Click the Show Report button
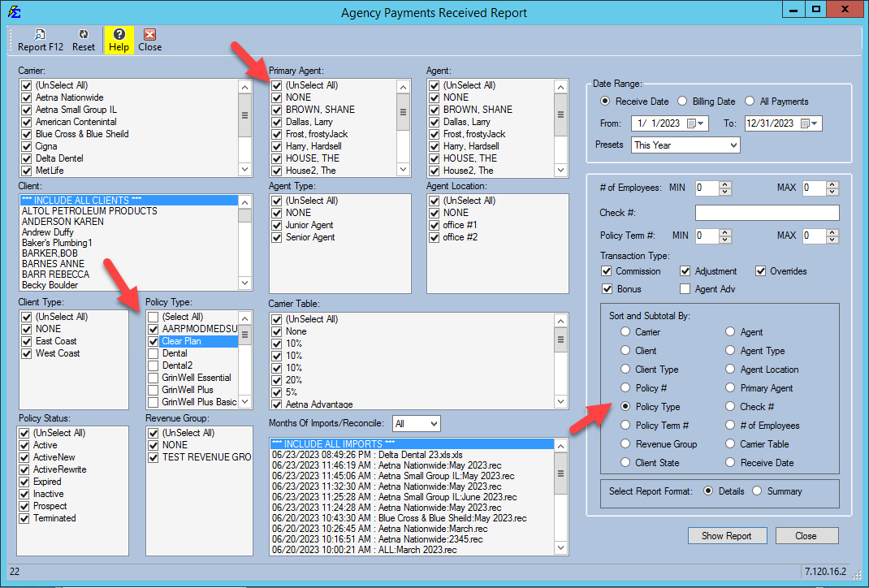Viewport: 869px width, 588px height. click(x=727, y=536)
